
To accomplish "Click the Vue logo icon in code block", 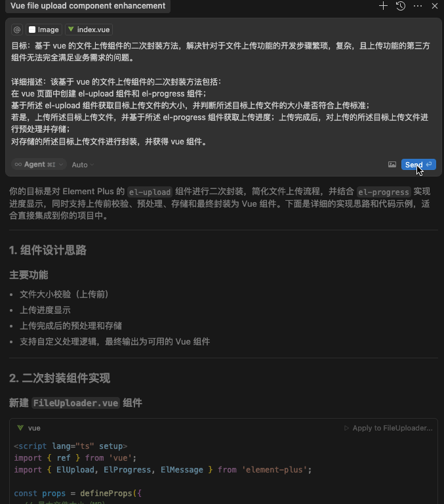I will click(20, 428).
